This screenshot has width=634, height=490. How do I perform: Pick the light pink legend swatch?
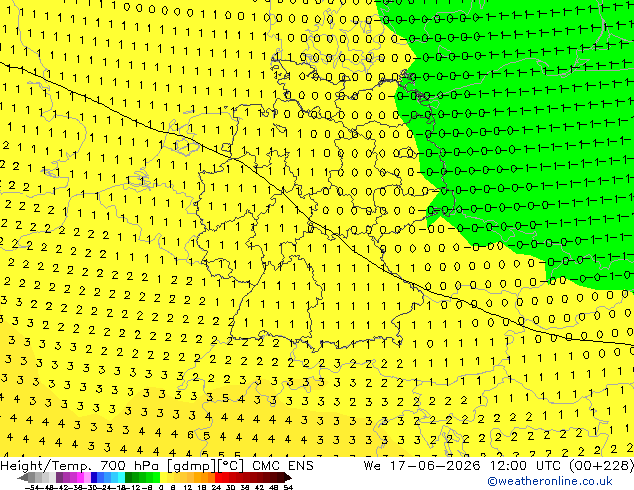point(87,477)
